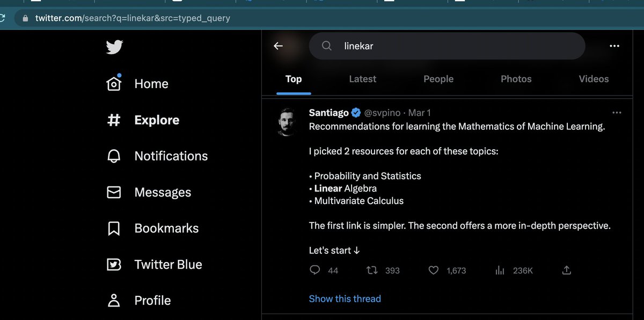Go back using the arrow icon
Image resolution: width=644 pixels, height=320 pixels.
279,46
